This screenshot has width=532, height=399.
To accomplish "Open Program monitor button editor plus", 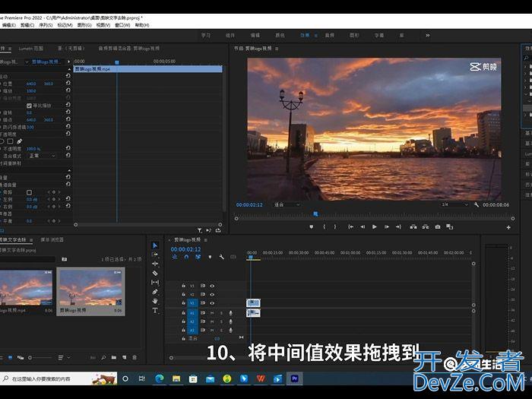I will pyautogui.click(x=508, y=227).
